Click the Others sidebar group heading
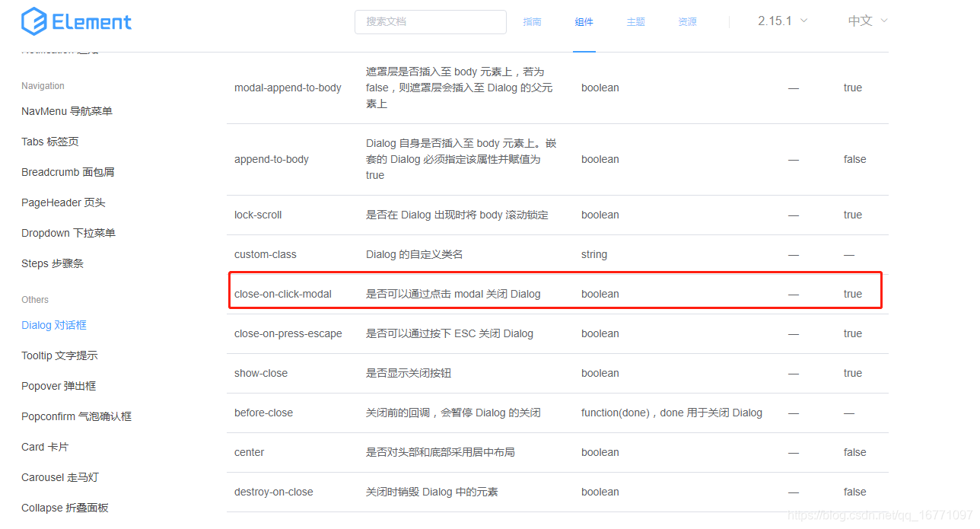Viewport: 980px width, 529px height. (35, 300)
